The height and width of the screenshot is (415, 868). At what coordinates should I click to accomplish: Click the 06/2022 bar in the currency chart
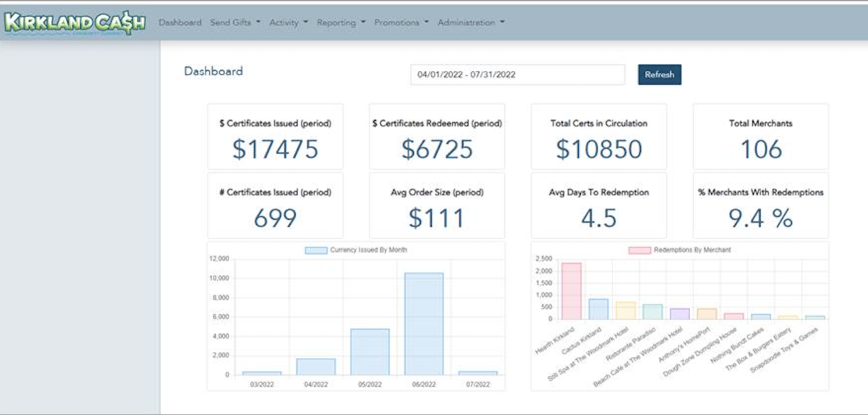click(x=424, y=323)
